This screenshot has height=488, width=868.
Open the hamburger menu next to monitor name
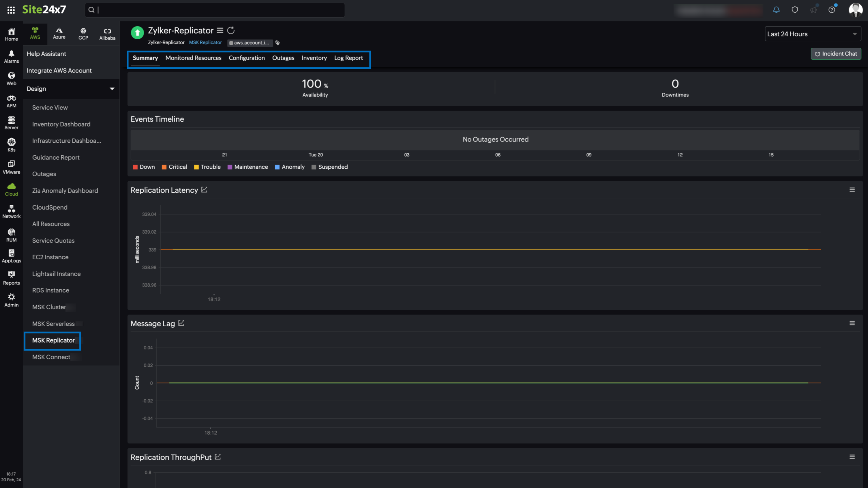(x=220, y=31)
